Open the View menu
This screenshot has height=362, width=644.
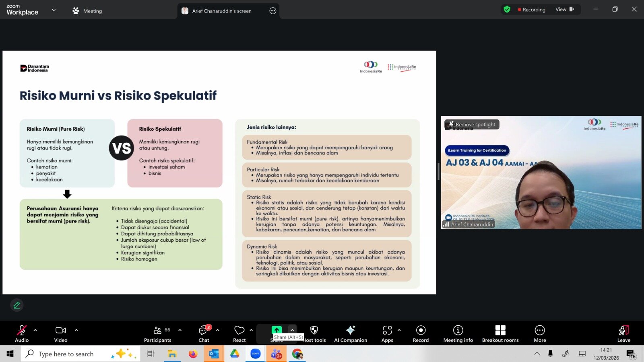tap(564, 10)
